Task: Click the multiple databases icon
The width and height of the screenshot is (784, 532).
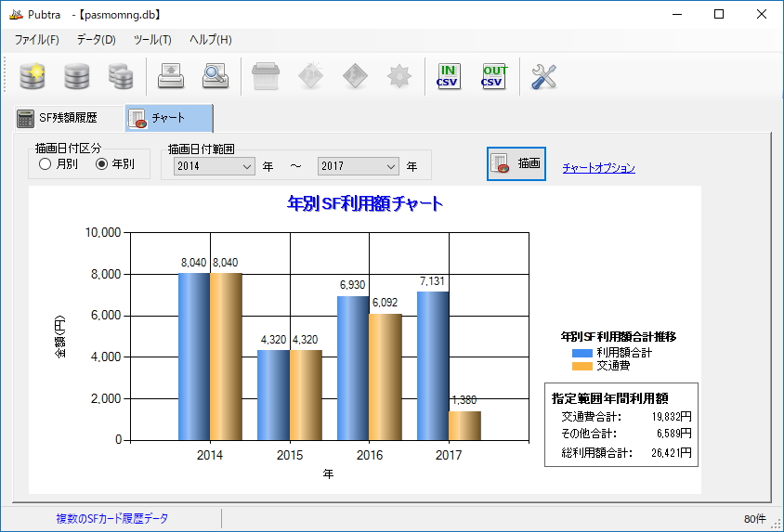Action: (x=121, y=76)
